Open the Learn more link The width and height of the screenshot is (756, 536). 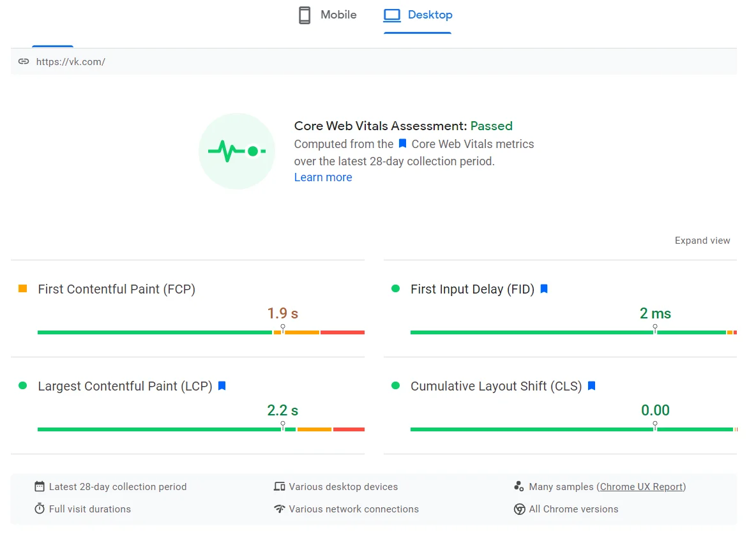click(323, 177)
